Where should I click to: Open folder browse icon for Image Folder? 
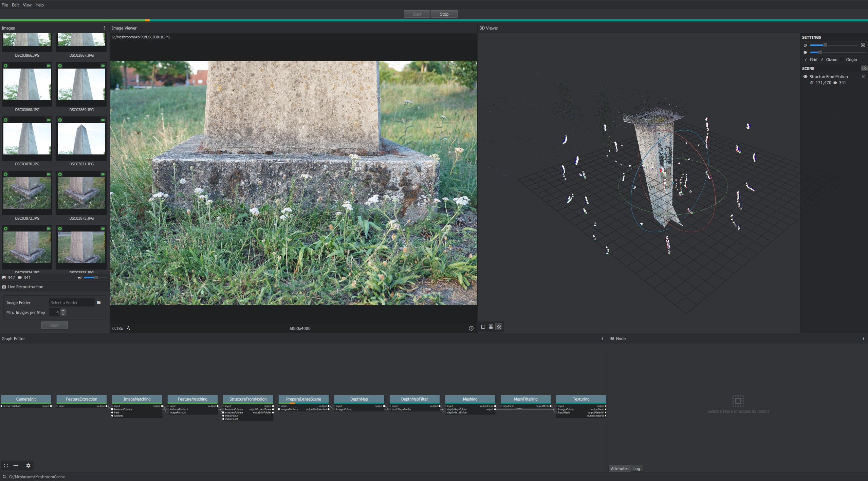coord(99,302)
